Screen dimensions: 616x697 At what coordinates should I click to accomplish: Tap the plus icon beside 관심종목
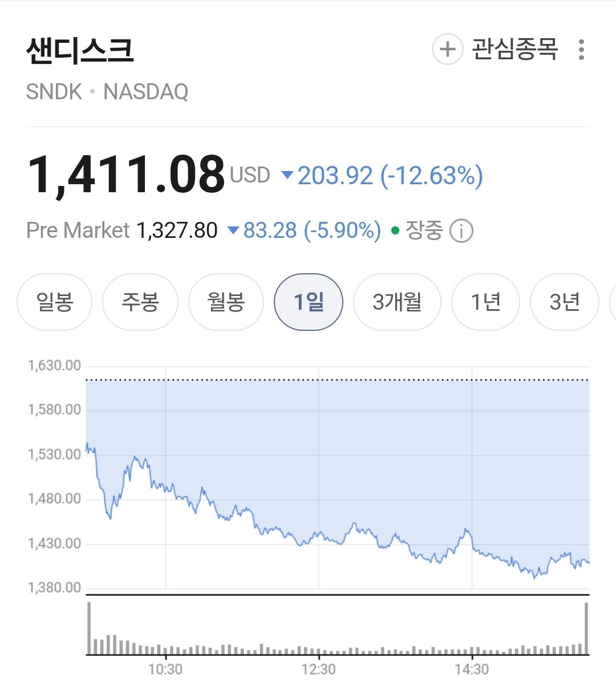pyautogui.click(x=448, y=50)
